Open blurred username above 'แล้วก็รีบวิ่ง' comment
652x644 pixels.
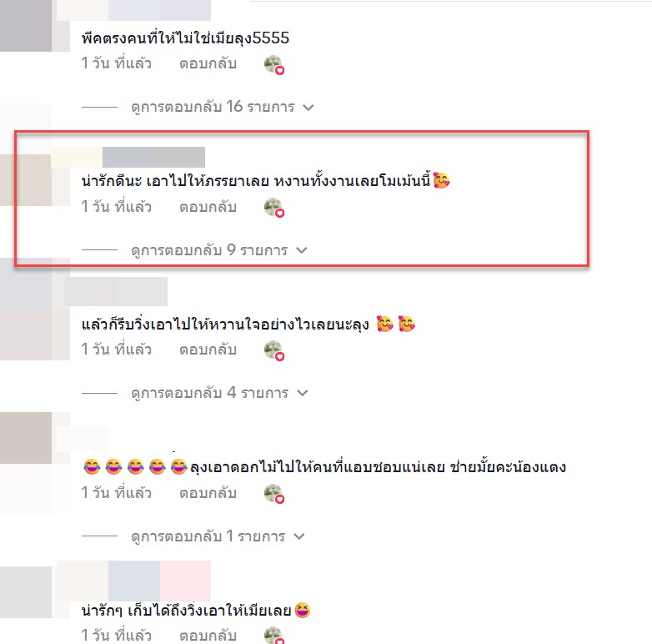pos(116,292)
